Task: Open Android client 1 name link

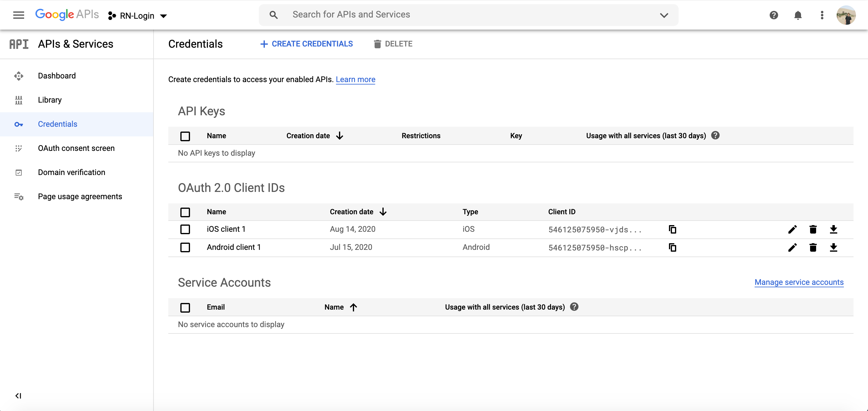Action: pyautogui.click(x=234, y=247)
